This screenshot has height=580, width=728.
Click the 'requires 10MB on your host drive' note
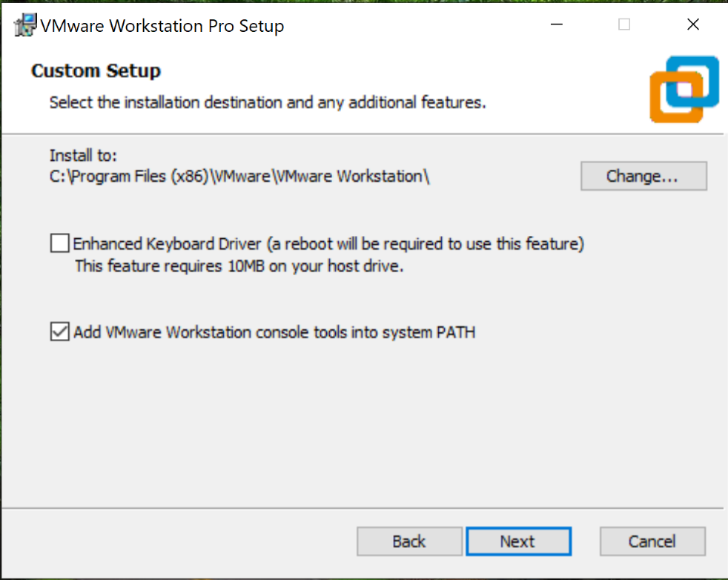(239, 266)
